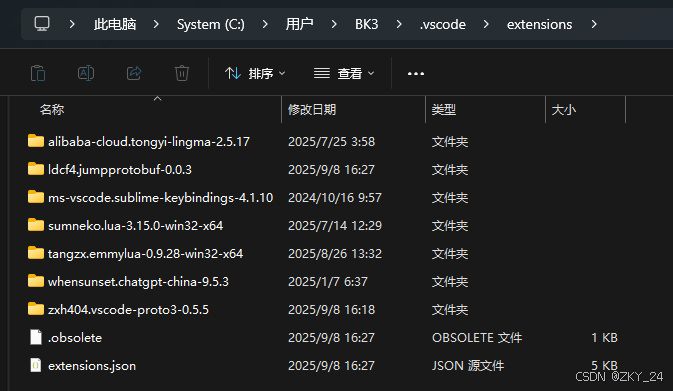Select ldcf4.jumpprotobuf-0.0.3 name

point(120,170)
